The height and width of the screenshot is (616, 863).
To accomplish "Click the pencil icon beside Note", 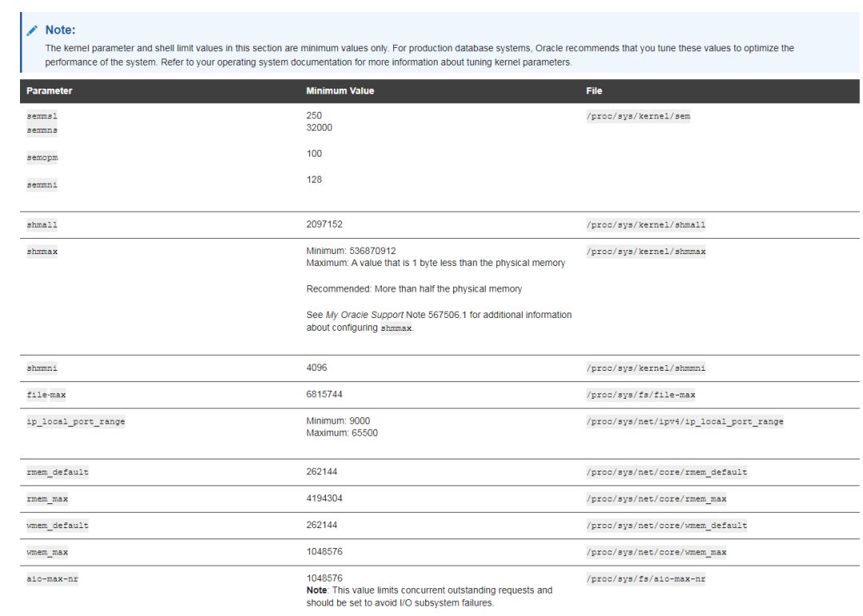I will pos(32,30).
